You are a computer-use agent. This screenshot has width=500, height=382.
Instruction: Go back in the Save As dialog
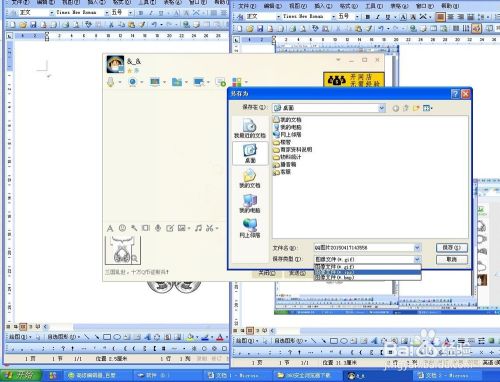point(396,108)
